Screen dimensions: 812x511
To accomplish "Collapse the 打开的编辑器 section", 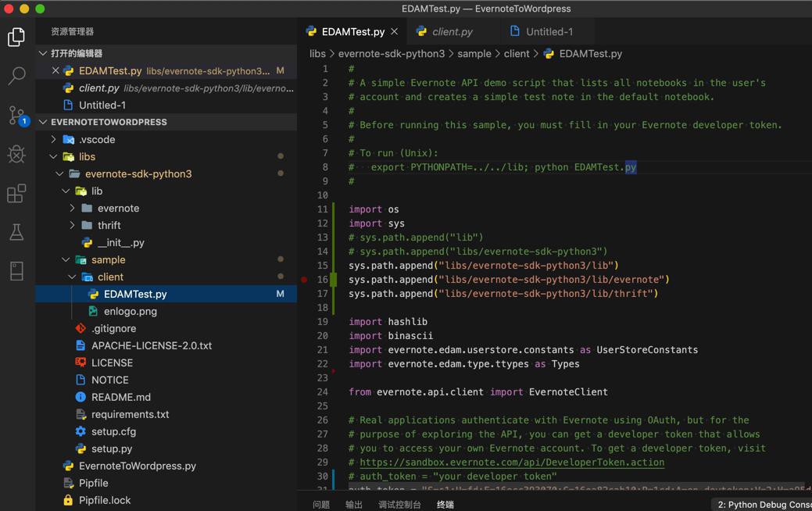I will click(x=43, y=53).
